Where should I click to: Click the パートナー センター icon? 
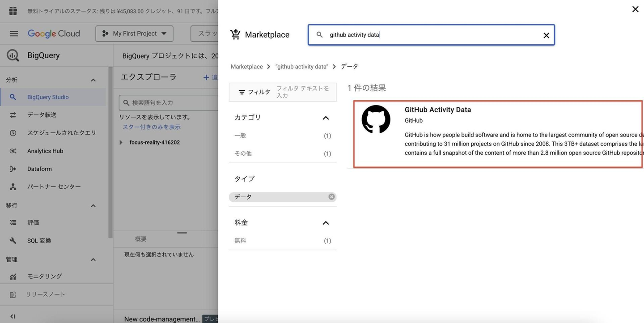coord(13,187)
